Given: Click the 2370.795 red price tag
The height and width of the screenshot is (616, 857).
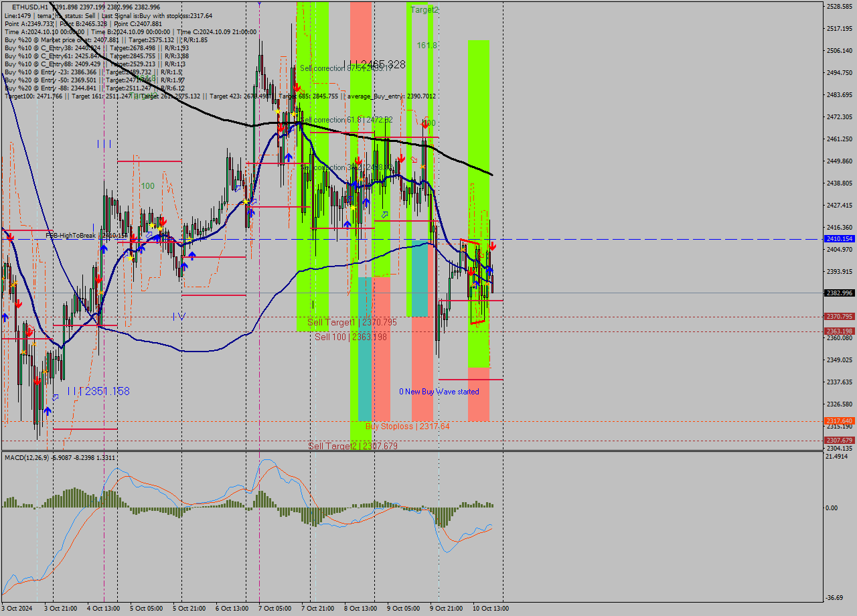Looking at the screenshot, I should [x=840, y=317].
